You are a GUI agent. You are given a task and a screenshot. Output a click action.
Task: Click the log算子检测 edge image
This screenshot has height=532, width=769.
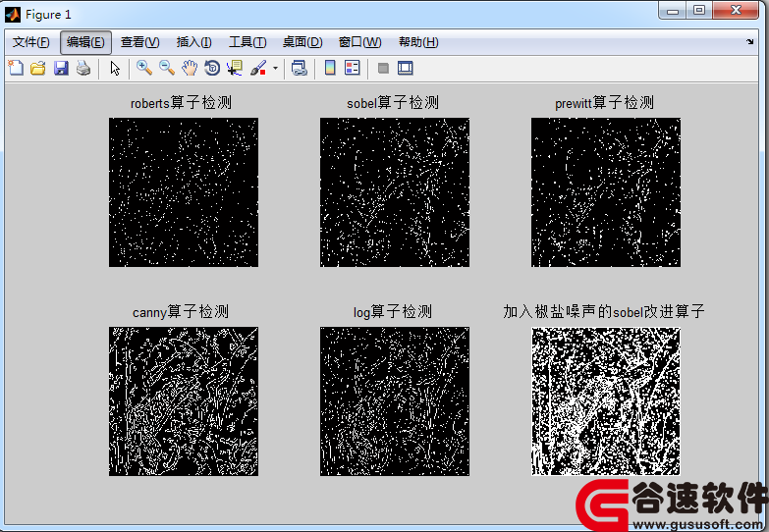pos(395,401)
